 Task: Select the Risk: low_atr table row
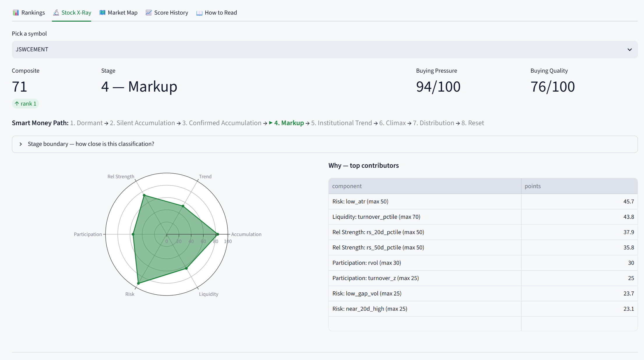483,202
